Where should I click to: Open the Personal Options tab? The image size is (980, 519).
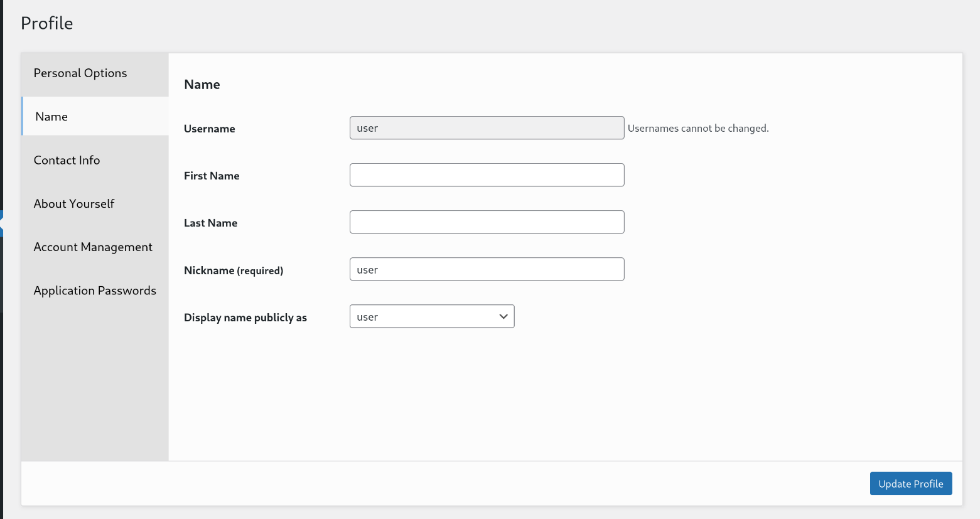(x=80, y=73)
